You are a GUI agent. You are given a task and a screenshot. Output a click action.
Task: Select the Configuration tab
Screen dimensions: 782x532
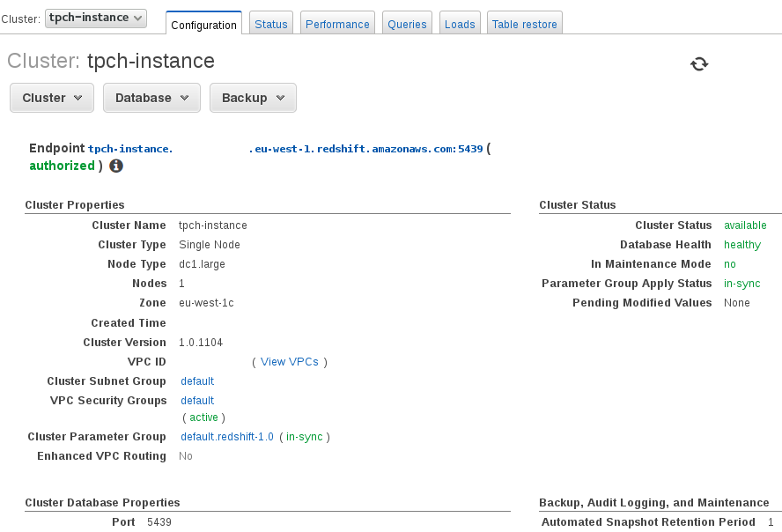click(x=203, y=25)
